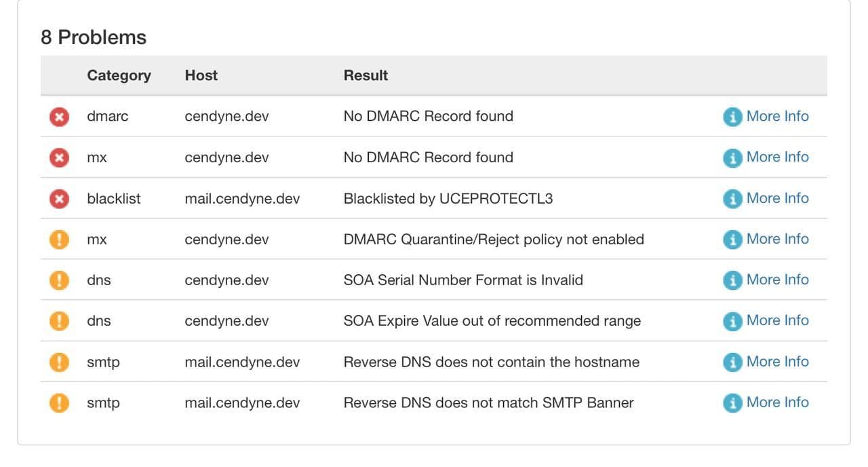Viewport: 868px width, 467px height.
Task: Click info icon in SOA Serial Number row
Action: pyautogui.click(x=732, y=280)
